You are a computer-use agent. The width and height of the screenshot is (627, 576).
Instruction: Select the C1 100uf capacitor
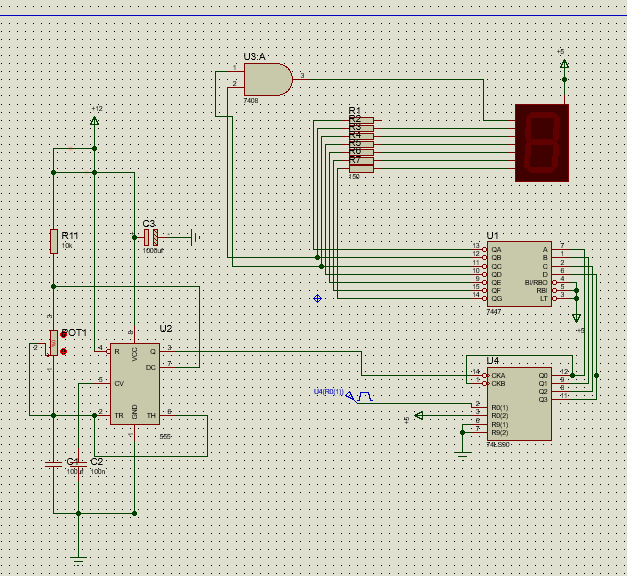(54, 464)
